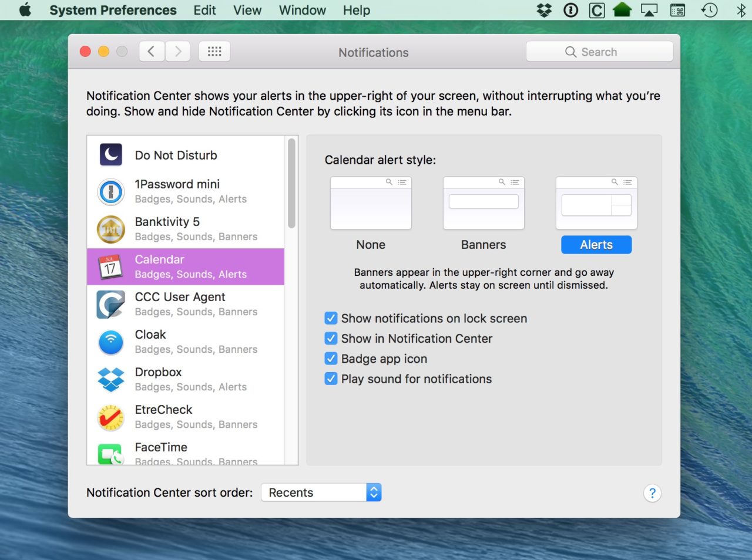Open the AirPlay display menu

[x=649, y=10]
